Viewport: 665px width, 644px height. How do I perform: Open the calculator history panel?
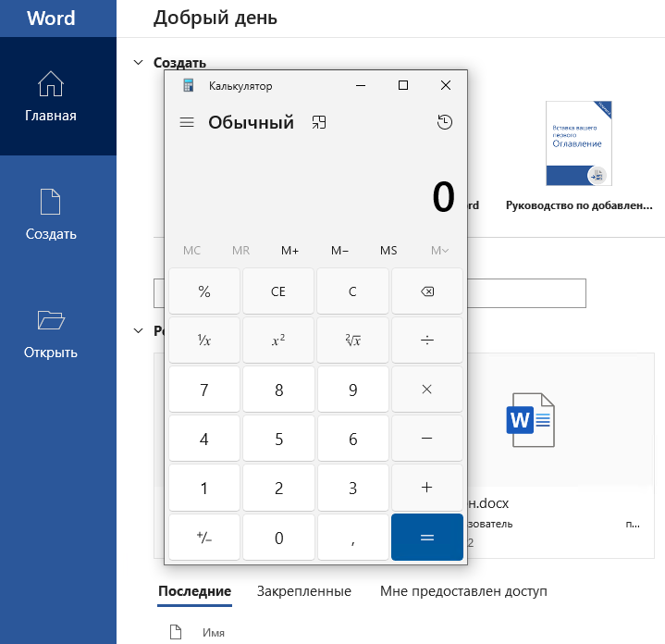click(445, 122)
